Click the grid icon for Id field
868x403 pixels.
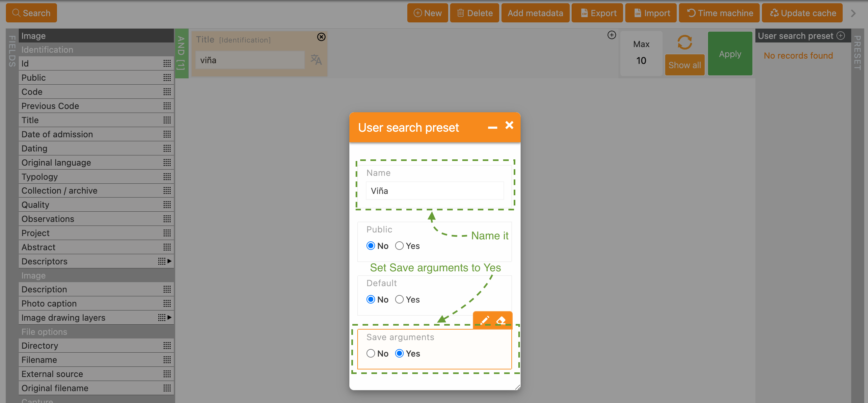[167, 63]
